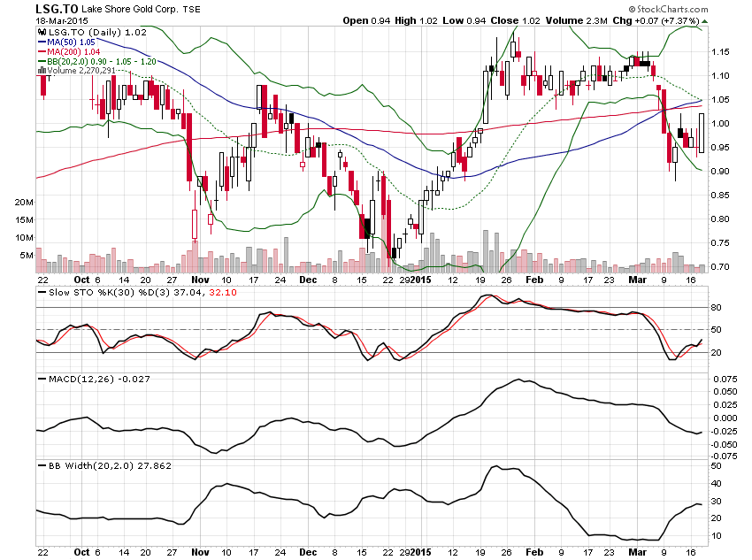The image size is (752, 560).
Task: Click the 20M volume axis label
Action: coord(24,203)
